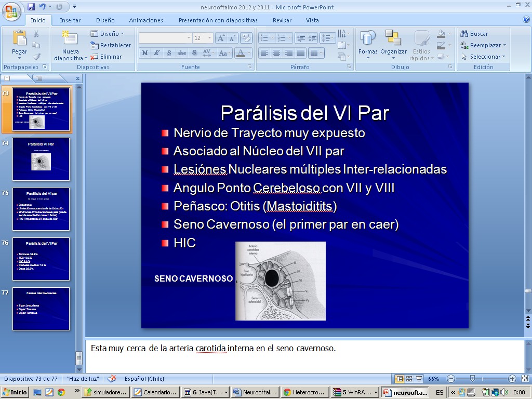Click the fit slide to window icon

click(524, 379)
